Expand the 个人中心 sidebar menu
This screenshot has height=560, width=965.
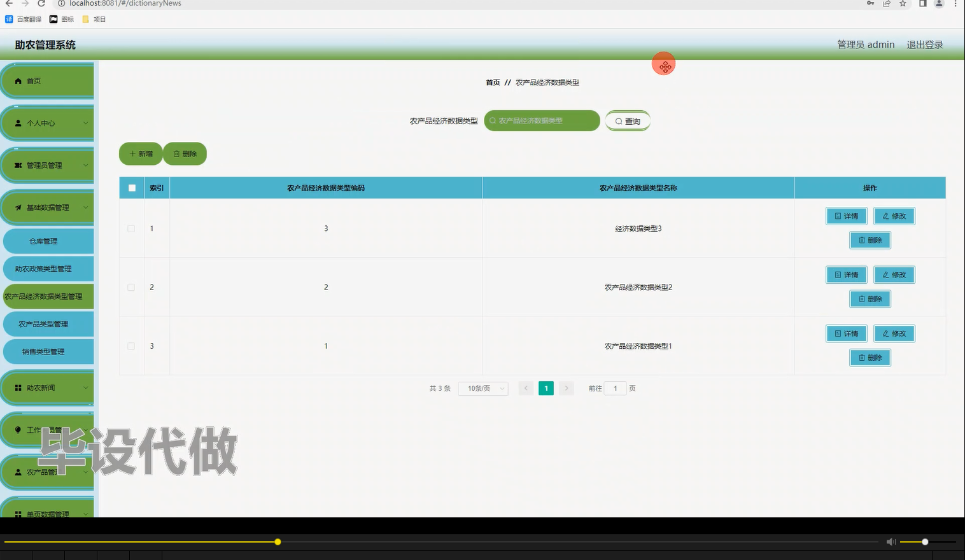[x=47, y=123]
